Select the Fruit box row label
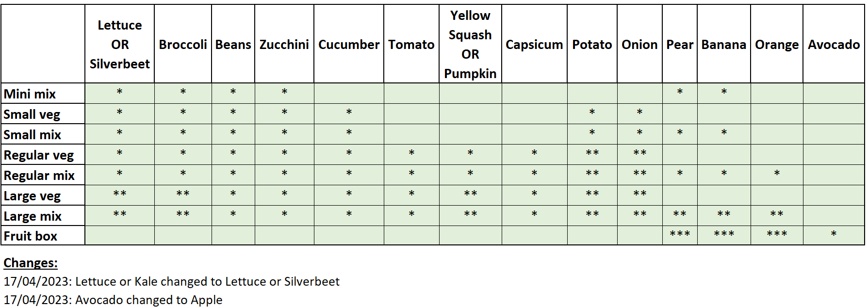 (31, 236)
